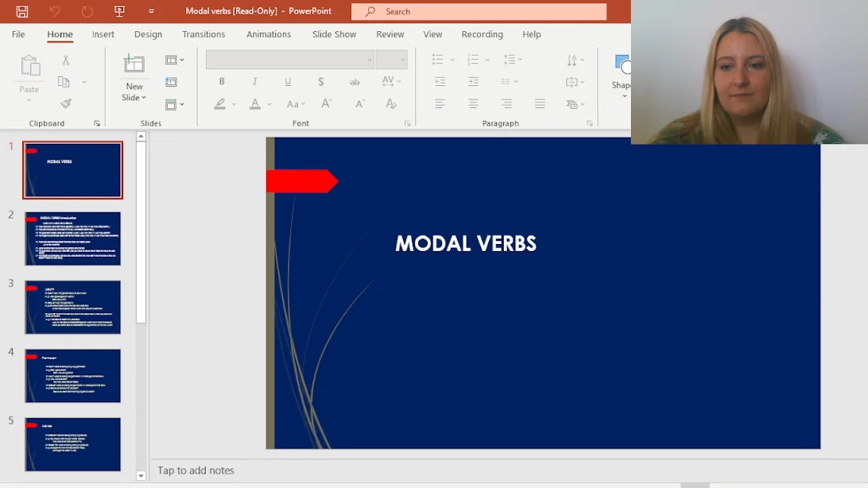Click the Tap to add notes area
Viewport: 868px width, 488px height.
pyautogui.click(x=196, y=471)
